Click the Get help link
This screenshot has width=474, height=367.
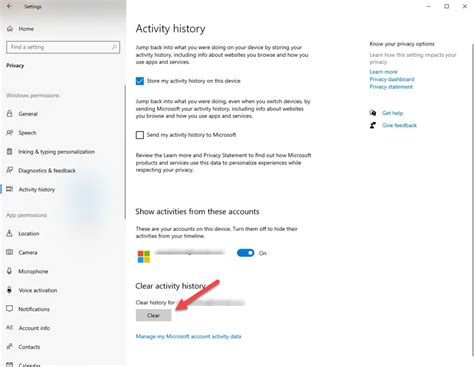click(392, 113)
